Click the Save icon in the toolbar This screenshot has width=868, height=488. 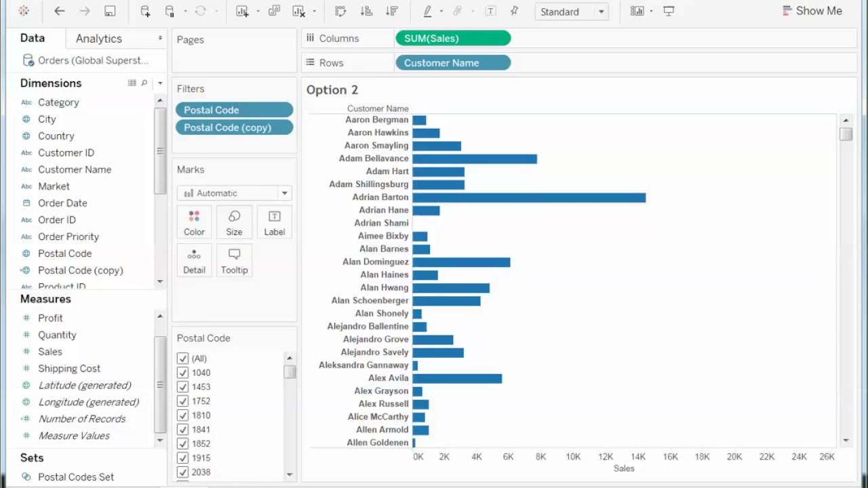tap(110, 11)
